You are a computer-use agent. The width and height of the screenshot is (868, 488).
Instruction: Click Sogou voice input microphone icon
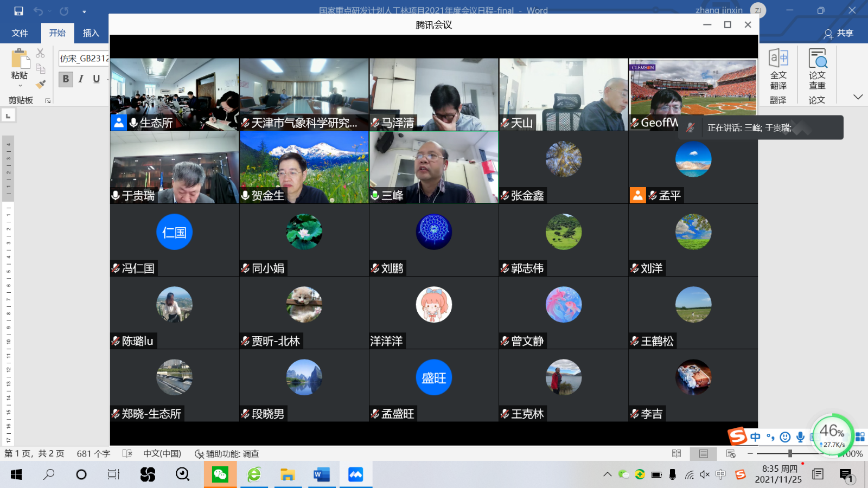[800, 437]
